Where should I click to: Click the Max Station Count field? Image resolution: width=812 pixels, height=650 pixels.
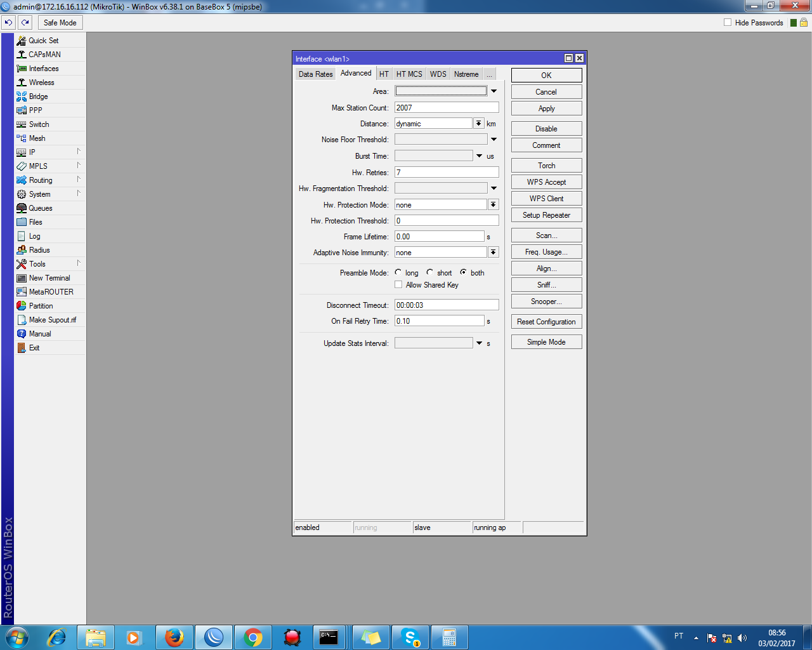coord(447,108)
